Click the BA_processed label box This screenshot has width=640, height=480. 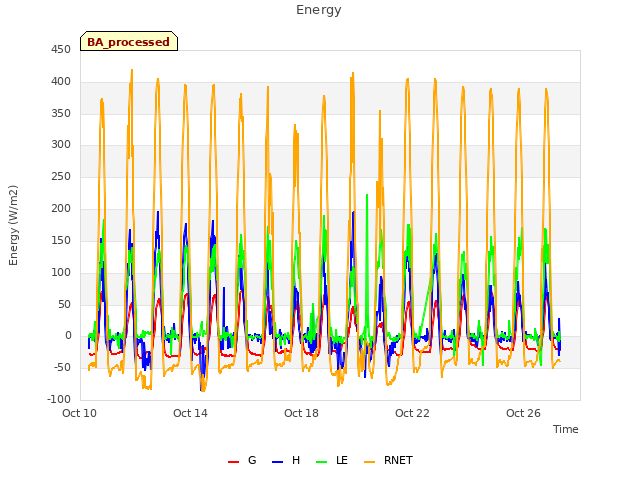(x=129, y=41)
